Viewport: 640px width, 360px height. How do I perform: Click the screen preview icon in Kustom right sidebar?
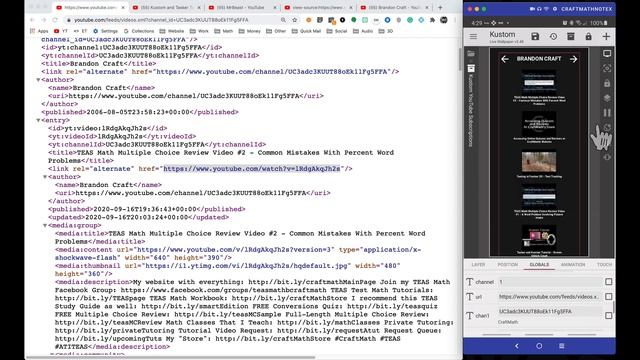[x=607, y=53]
